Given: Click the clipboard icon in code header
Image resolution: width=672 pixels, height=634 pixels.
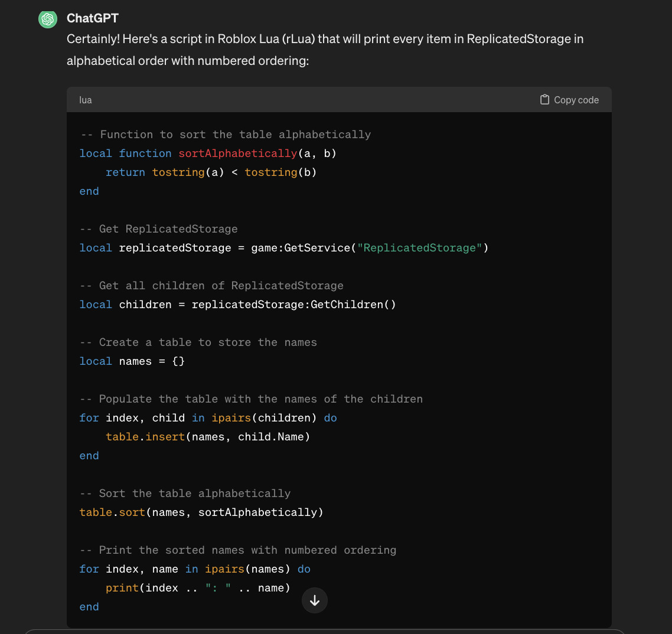Looking at the screenshot, I should pyautogui.click(x=544, y=100).
